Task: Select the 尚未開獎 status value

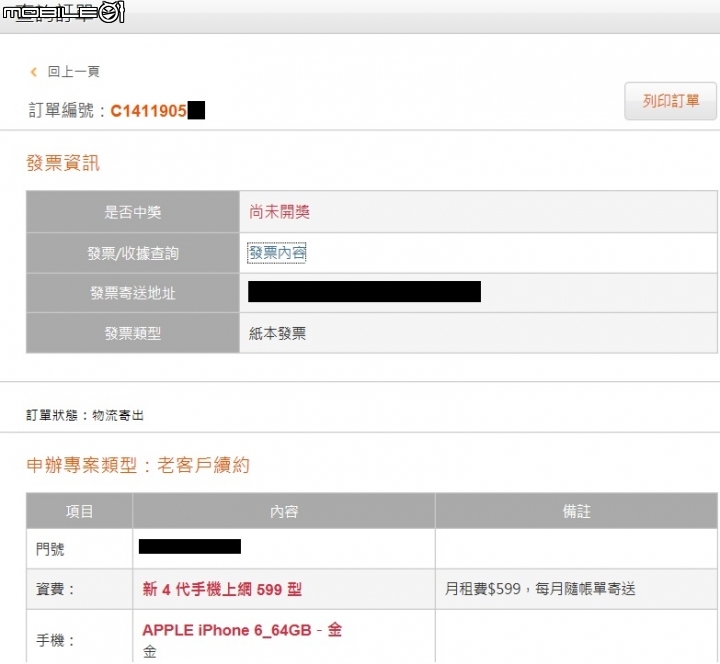Action: pyautogui.click(x=279, y=212)
